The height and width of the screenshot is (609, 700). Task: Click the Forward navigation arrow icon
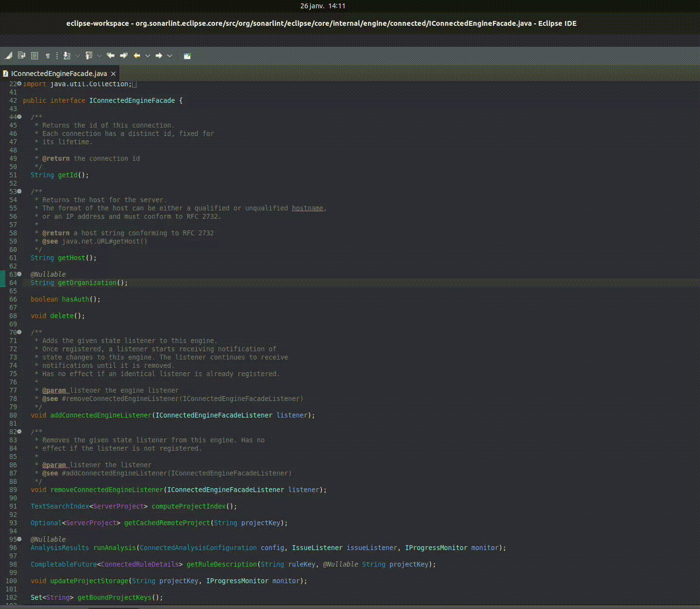point(158,56)
